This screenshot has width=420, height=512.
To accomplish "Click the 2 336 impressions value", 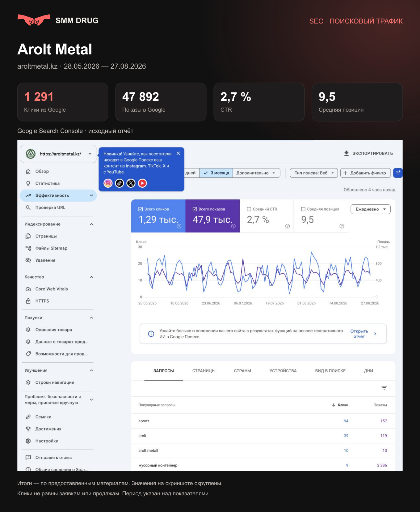I will point(382,465).
